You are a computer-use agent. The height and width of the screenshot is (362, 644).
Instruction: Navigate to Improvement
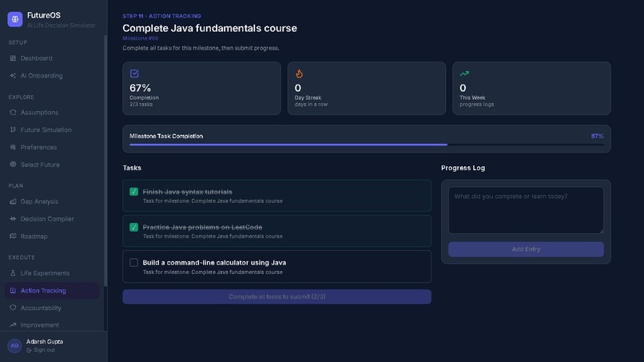coord(52,324)
